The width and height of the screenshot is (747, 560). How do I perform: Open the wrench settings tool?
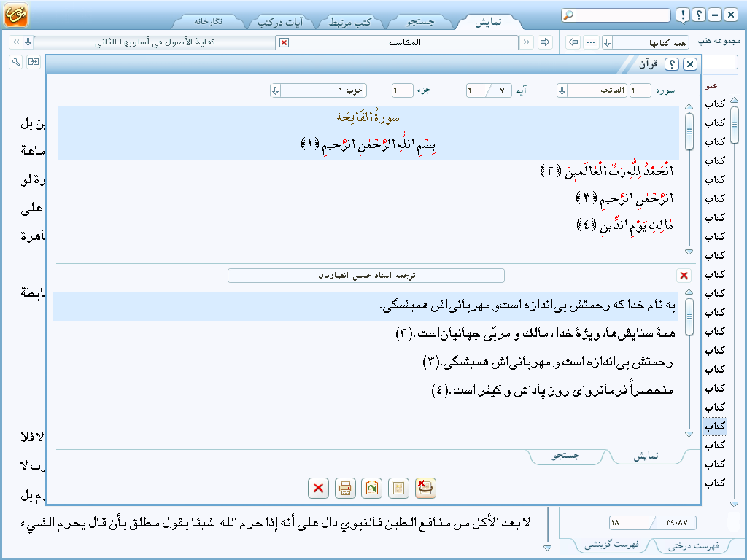tap(16, 62)
